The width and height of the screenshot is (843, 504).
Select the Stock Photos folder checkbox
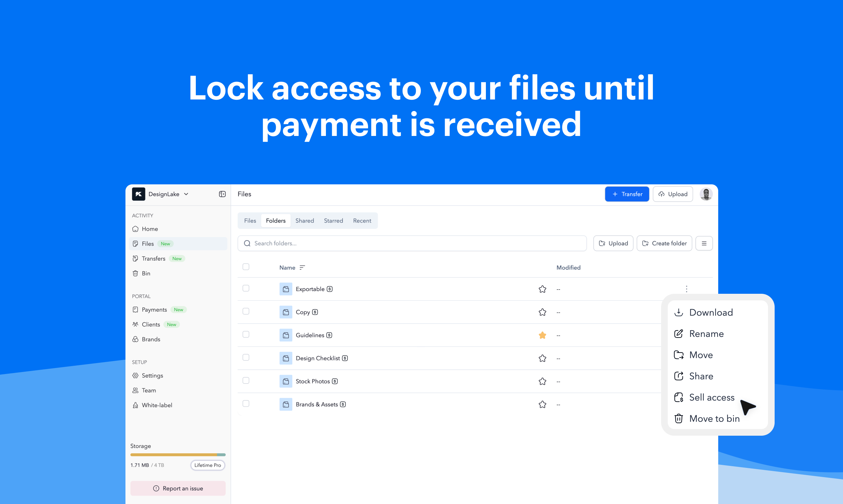(246, 381)
